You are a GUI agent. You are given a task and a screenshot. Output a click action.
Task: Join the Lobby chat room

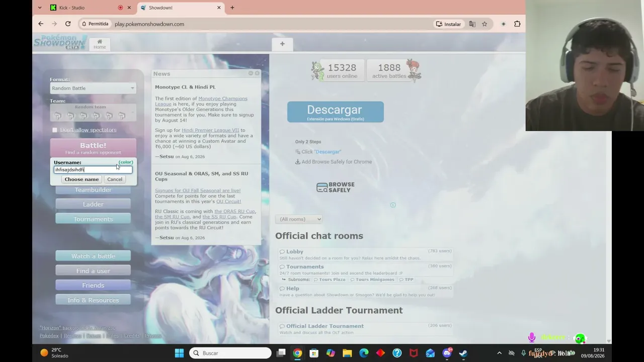click(365, 254)
